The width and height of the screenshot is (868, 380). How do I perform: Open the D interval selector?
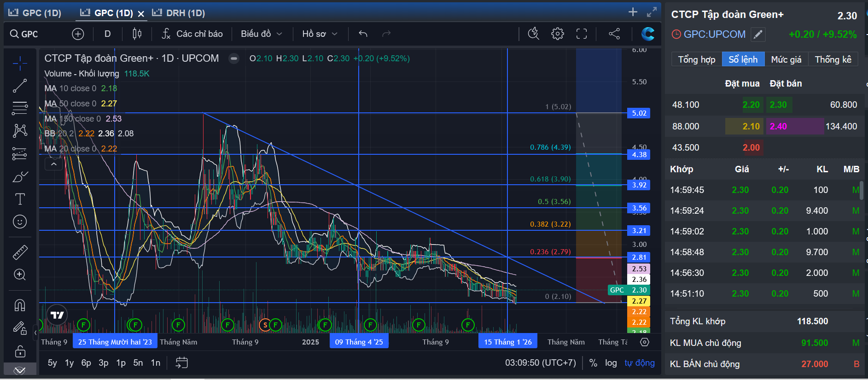(x=107, y=34)
